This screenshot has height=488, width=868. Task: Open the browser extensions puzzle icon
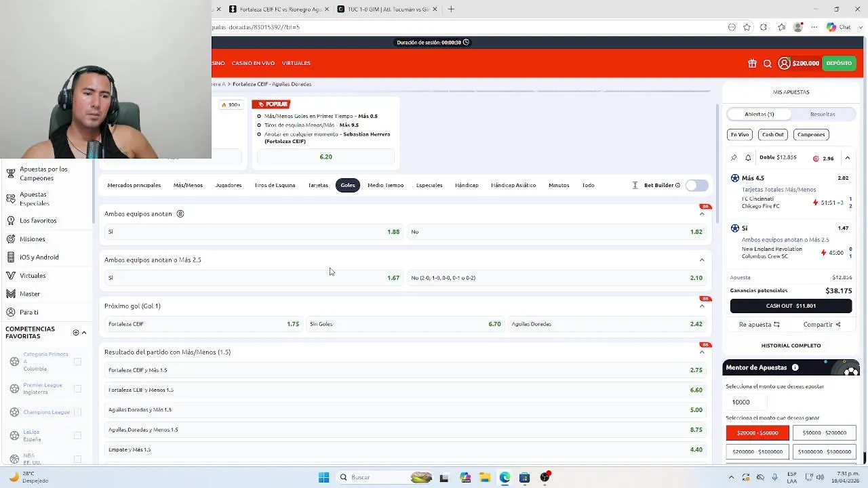coord(764,27)
